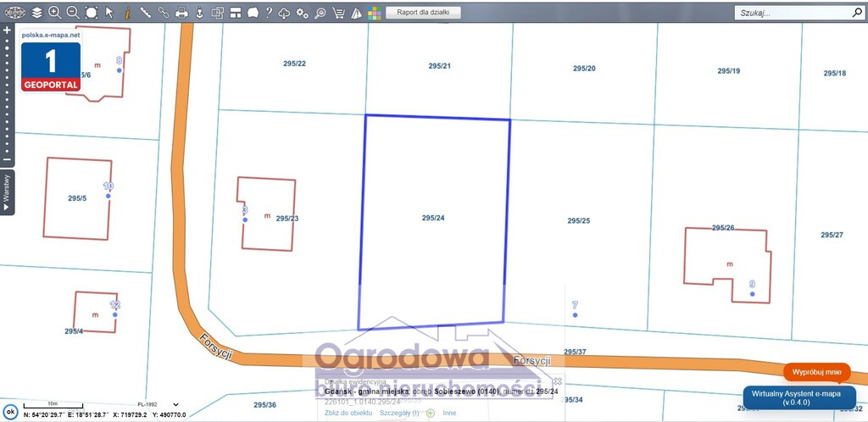Open the layers stack icon in toolbar
This screenshot has height=422, width=868.
[36, 12]
